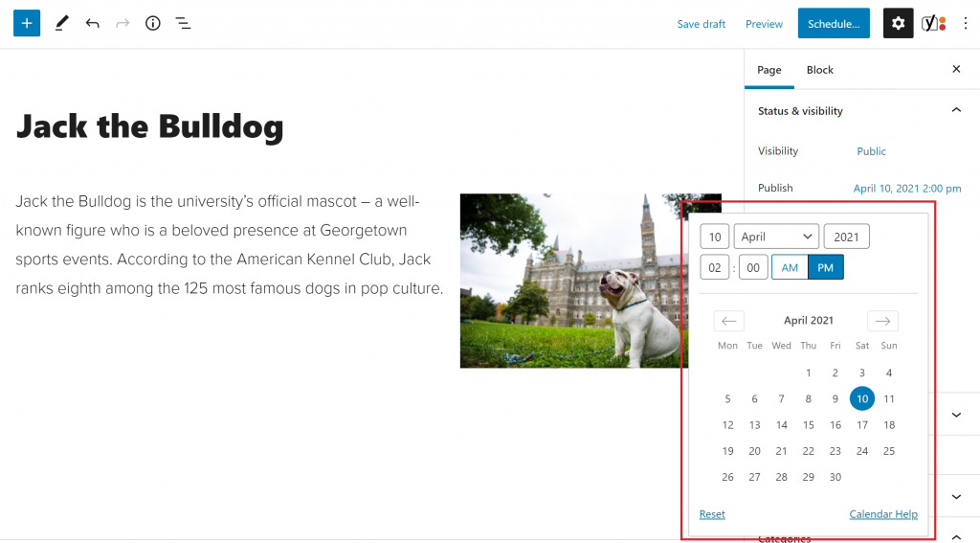The width and height of the screenshot is (980, 543).
Task: Close the settings sidebar
Action: pyautogui.click(x=956, y=69)
